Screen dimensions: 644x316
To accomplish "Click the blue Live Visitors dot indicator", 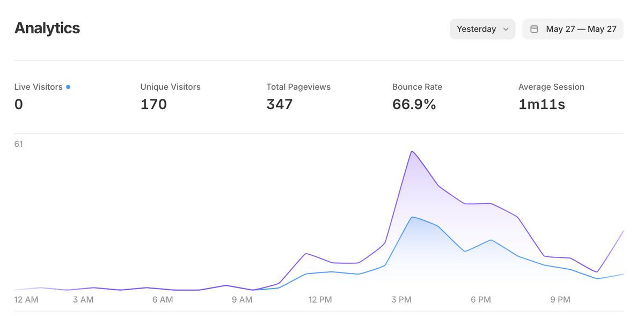I will coord(68,87).
